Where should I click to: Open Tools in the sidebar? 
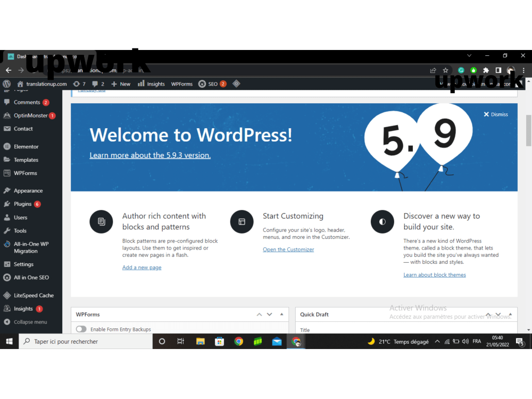click(31, 231)
